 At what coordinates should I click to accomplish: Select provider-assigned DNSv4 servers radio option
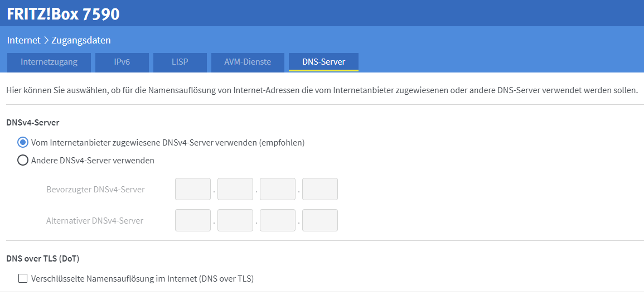(x=23, y=143)
